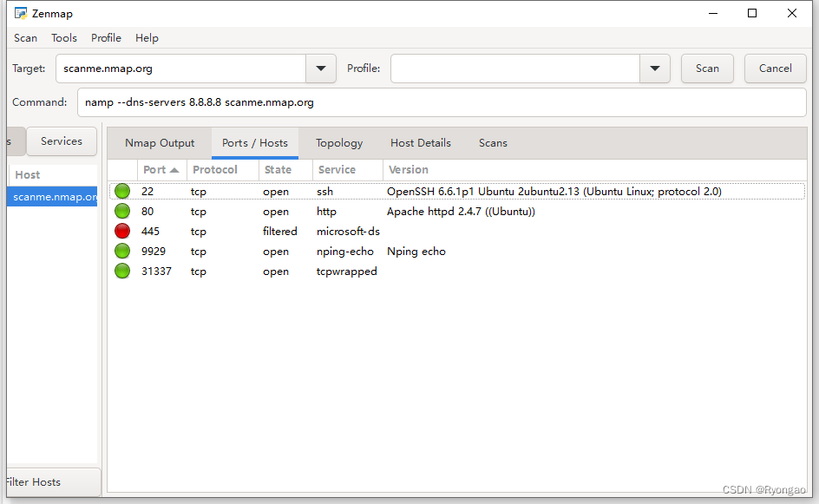The image size is (819, 504).
Task: Open the Tools menu
Action: [64, 38]
